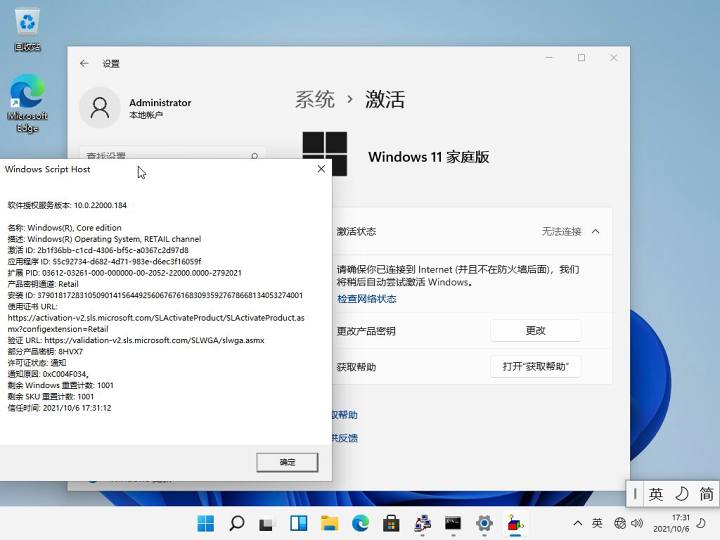Open network globe icon in tray
This screenshot has height=540, width=720.
(620, 523)
